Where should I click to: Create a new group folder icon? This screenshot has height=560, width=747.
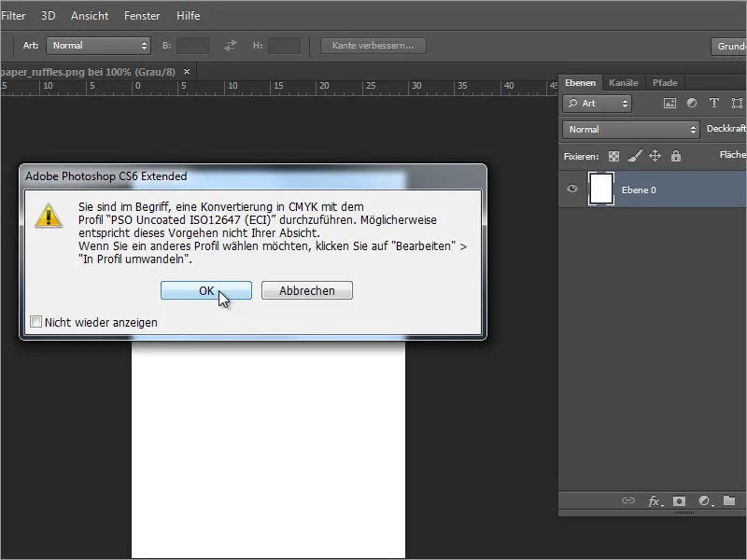729,500
